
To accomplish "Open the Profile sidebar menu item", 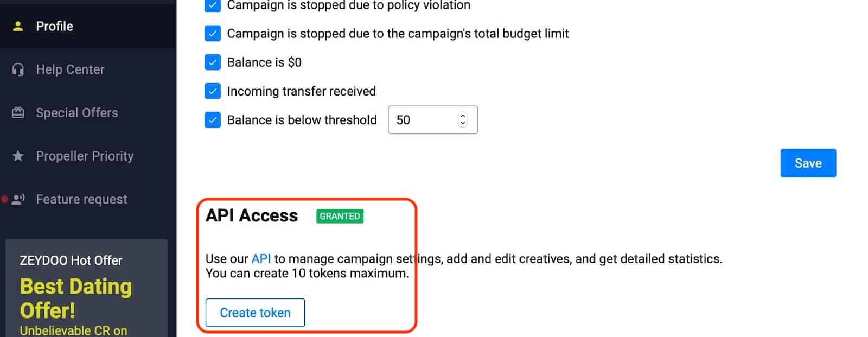I will 54,26.
